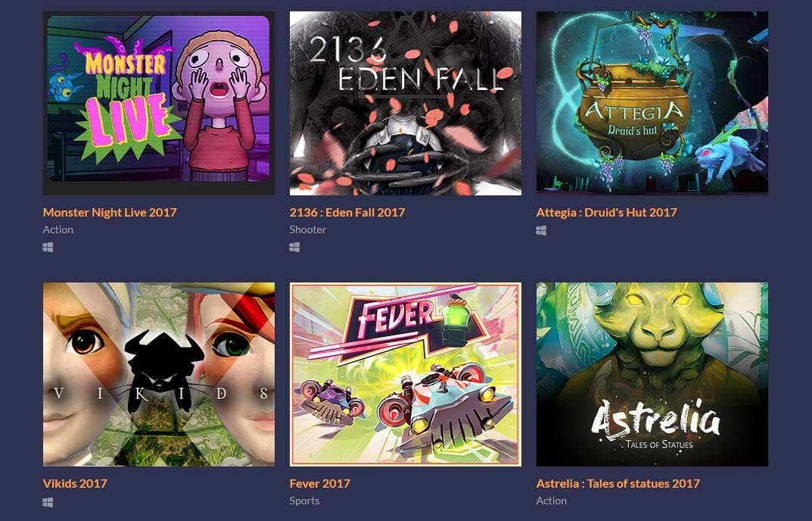The image size is (812, 521).
Task: Open the Astrelia Tales of Statues cover
Action: tap(652, 374)
